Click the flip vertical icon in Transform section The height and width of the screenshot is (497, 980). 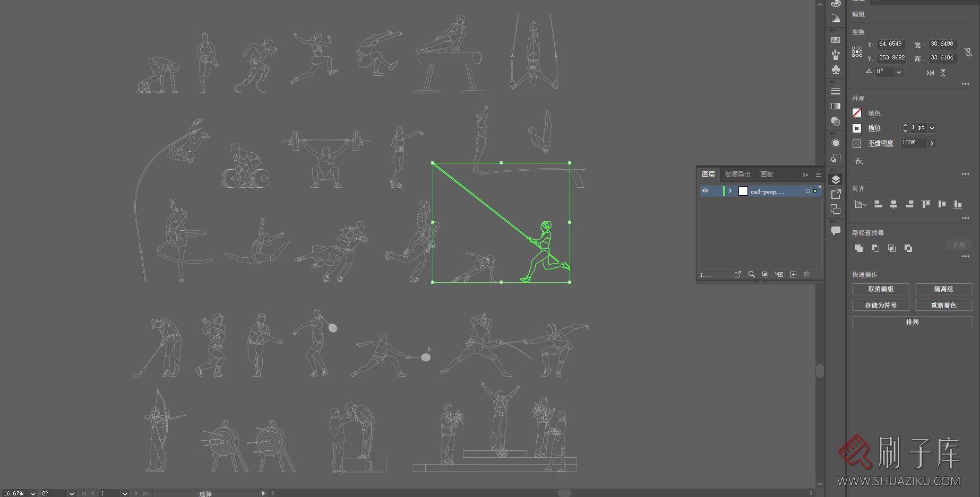coord(943,73)
